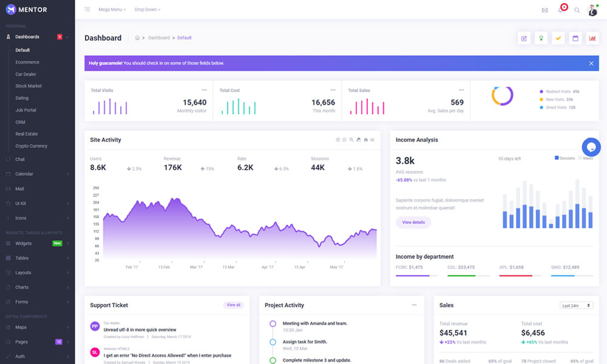Dismiss the Holy guacamole alert banner
The image size is (607, 364).
591,63
